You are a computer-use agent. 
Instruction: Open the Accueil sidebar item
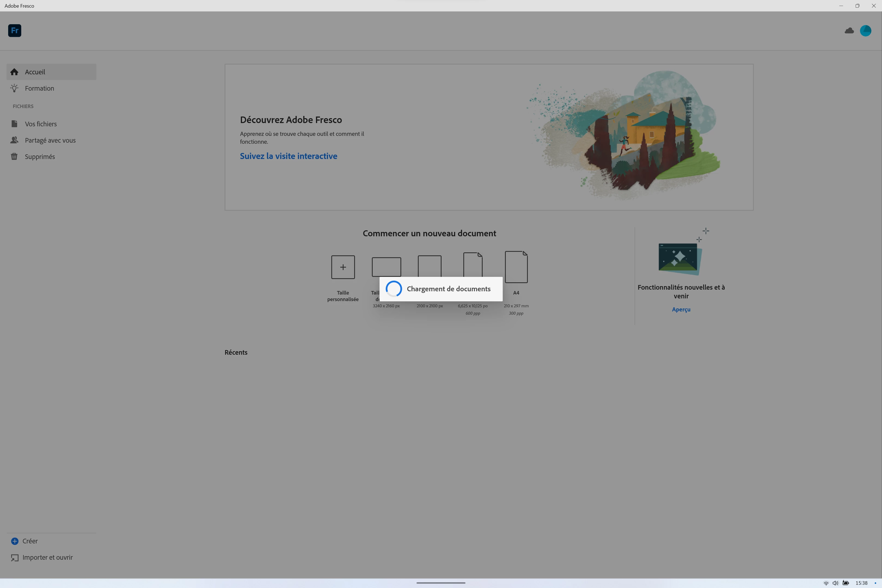click(x=35, y=72)
